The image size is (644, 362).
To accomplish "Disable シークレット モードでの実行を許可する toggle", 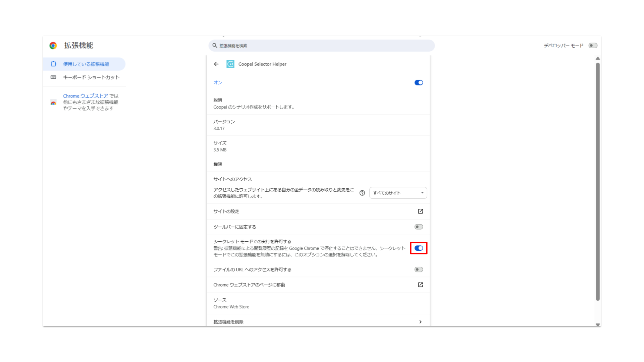I will coord(419,248).
